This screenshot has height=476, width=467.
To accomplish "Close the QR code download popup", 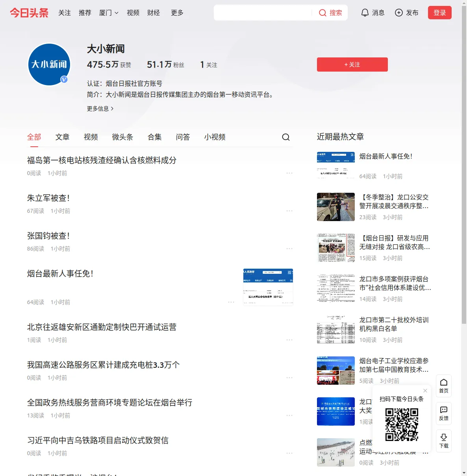I will coord(425,391).
